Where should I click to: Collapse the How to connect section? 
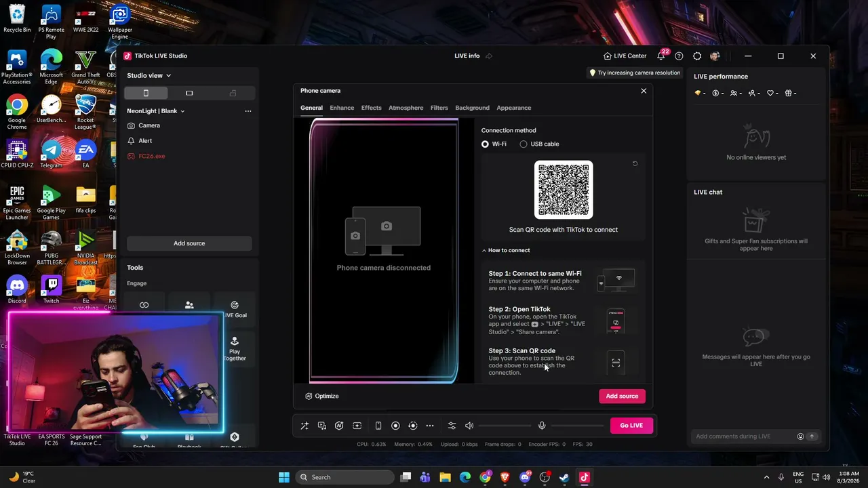pyautogui.click(x=506, y=250)
